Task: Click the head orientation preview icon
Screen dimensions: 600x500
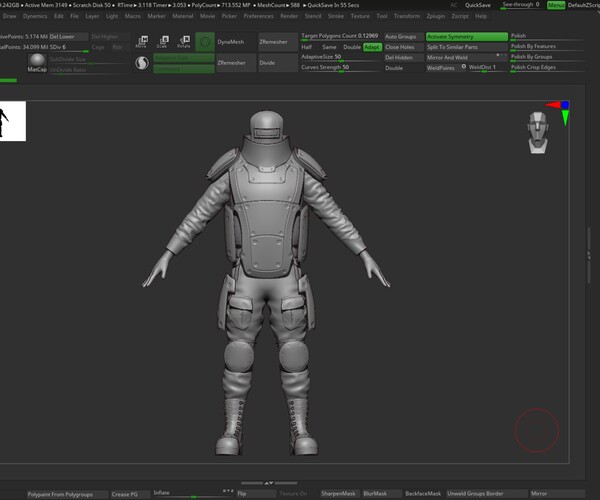Action: coord(540,133)
